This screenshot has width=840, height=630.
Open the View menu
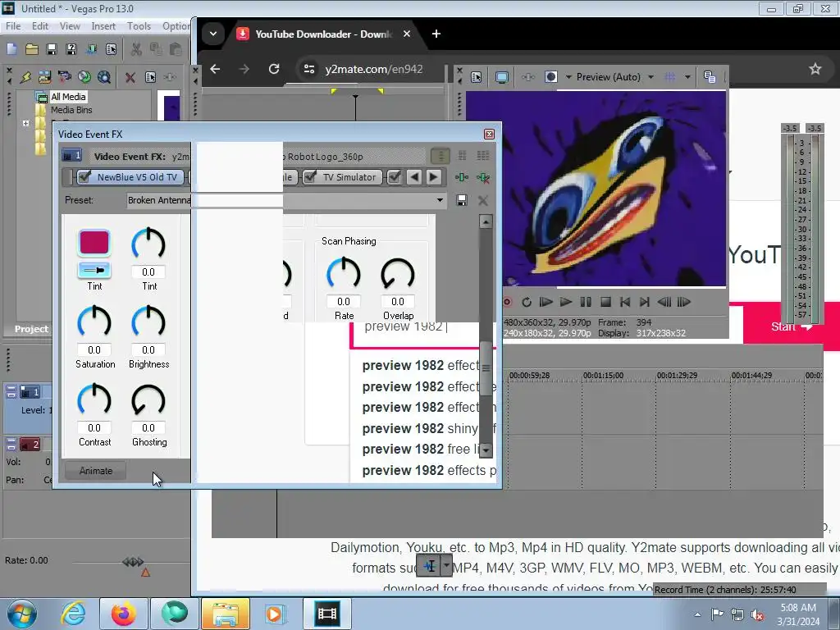[70, 25]
